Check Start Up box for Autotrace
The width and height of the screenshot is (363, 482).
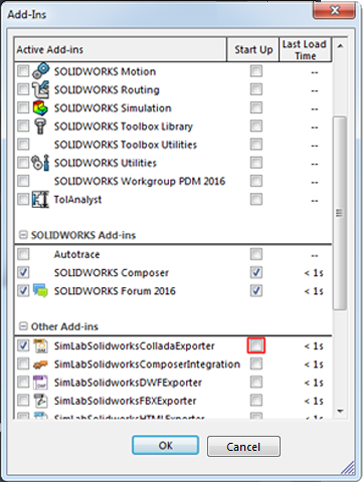click(256, 254)
